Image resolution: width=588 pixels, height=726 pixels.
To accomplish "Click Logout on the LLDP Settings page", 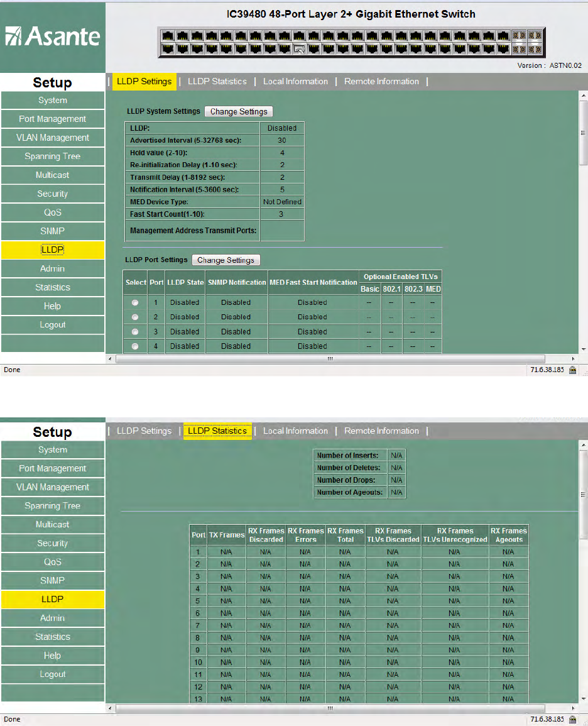I will point(53,324).
